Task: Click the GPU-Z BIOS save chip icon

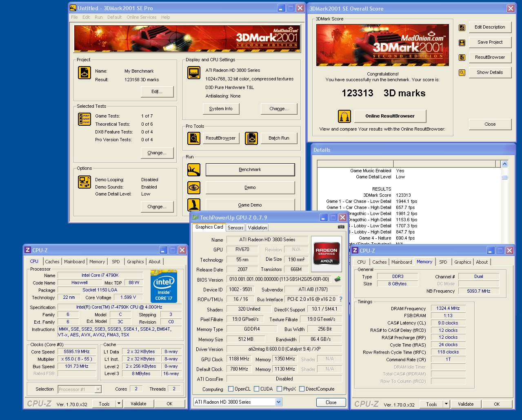Action: click(x=338, y=279)
